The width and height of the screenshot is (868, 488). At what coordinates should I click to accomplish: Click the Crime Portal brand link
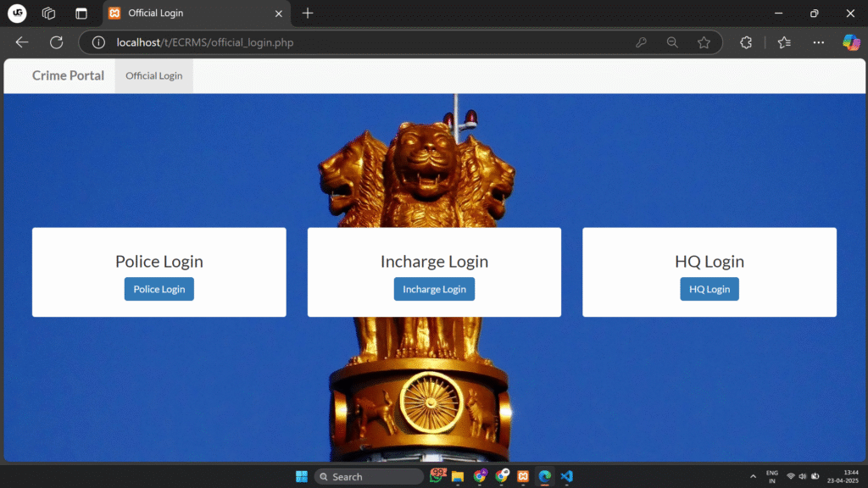coord(68,75)
